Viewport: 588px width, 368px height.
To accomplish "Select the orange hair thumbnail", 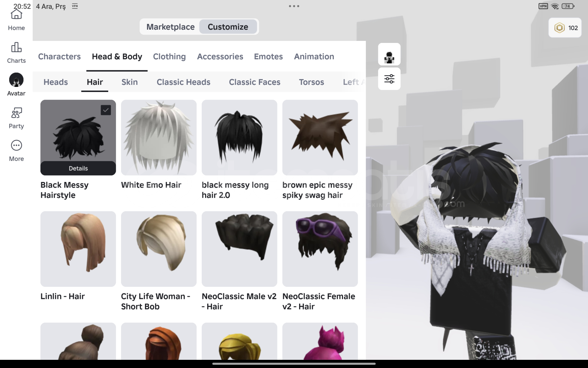I will 159,341.
